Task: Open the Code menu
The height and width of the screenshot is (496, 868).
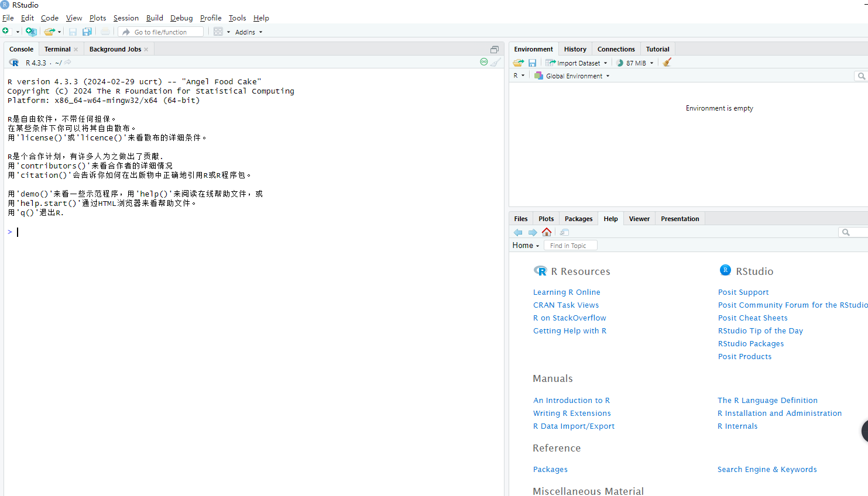Action: click(x=50, y=18)
